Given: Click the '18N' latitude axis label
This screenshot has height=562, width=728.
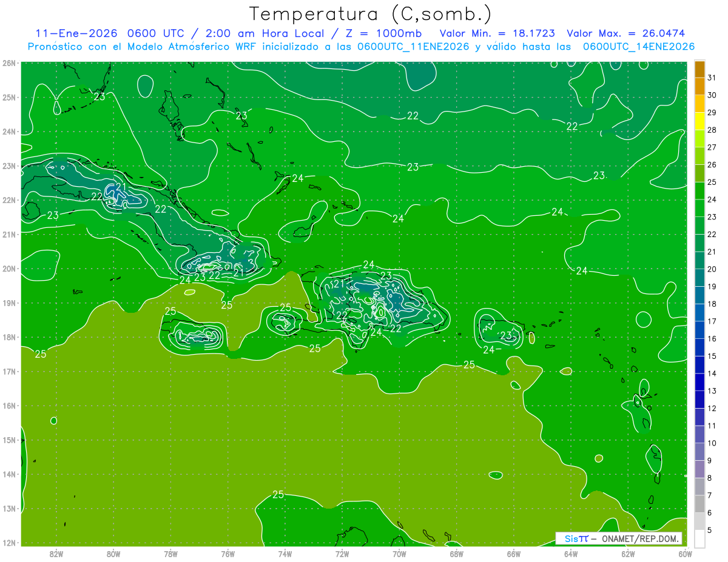Looking at the screenshot, I should point(9,337).
